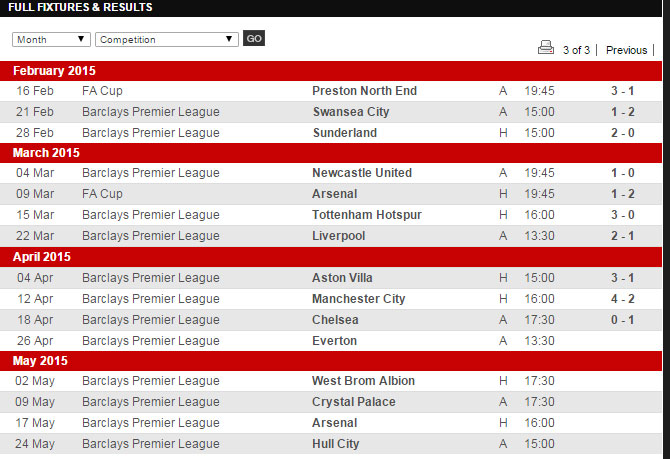The height and width of the screenshot is (459, 670).
Task: Open the Everton fixture on 26 Apr
Action: click(x=334, y=341)
